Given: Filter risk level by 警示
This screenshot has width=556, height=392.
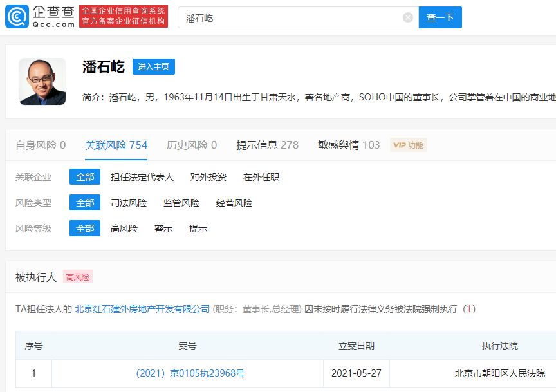Looking at the screenshot, I should pos(163,229).
